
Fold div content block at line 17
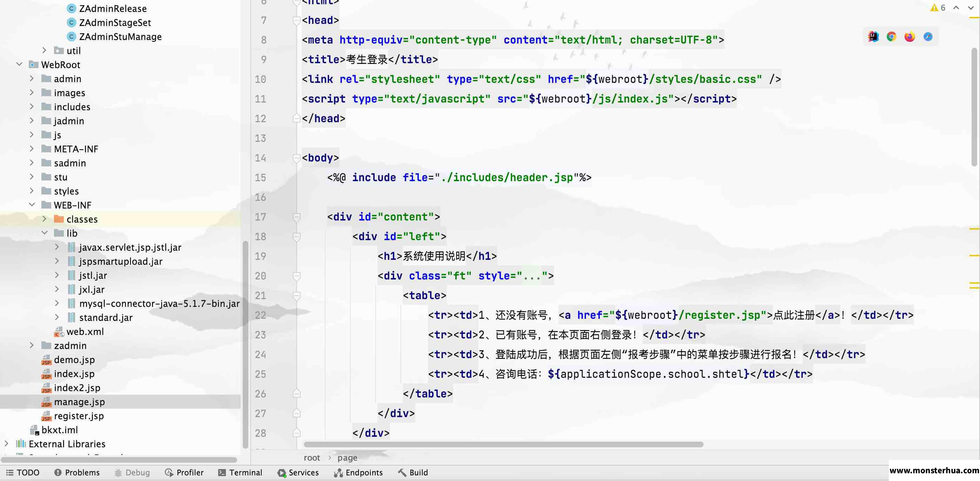click(x=297, y=217)
